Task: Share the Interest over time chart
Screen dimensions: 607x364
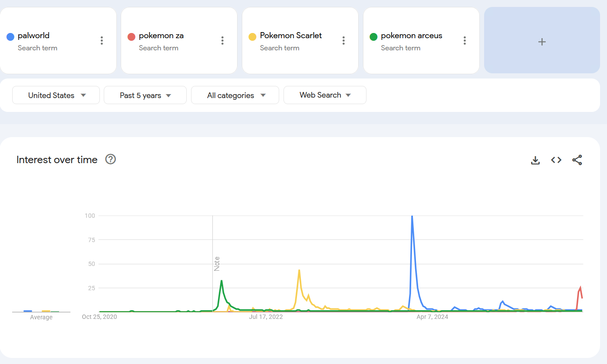Action: point(577,160)
